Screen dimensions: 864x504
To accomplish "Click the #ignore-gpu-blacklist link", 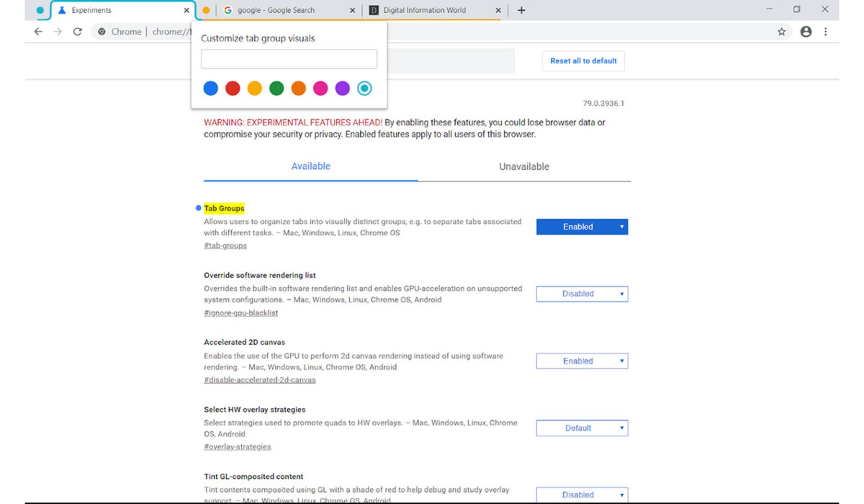I will click(241, 313).
